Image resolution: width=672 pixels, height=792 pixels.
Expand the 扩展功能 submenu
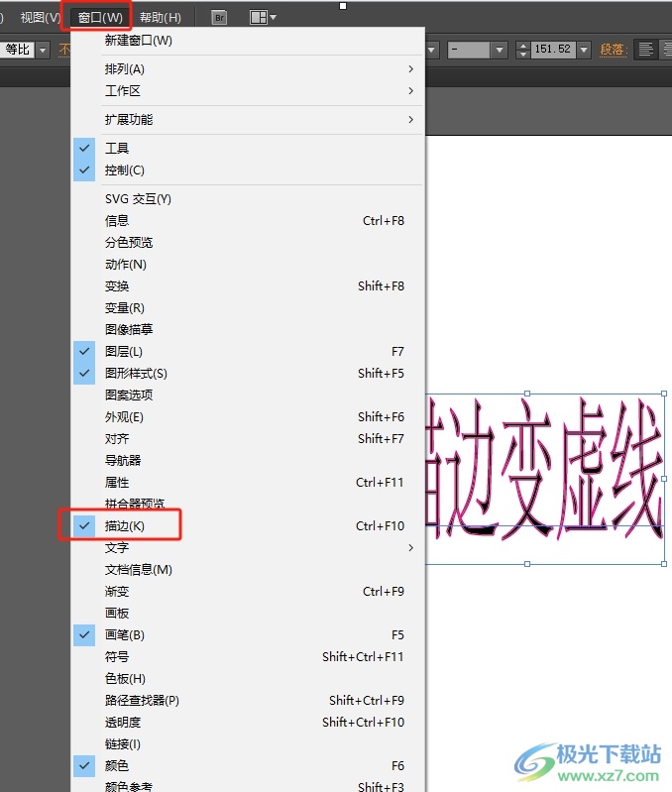click(x=248, y=120)
